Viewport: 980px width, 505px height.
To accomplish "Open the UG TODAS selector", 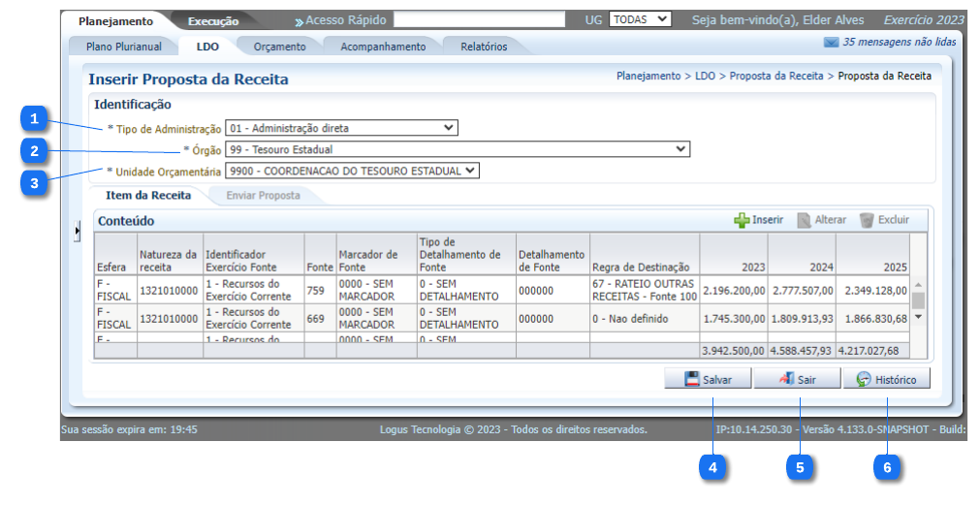I will (640, 18).
